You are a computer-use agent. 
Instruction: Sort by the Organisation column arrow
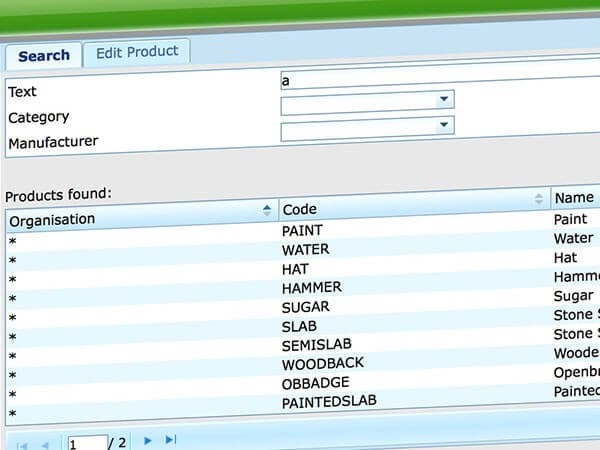(267, 210)
